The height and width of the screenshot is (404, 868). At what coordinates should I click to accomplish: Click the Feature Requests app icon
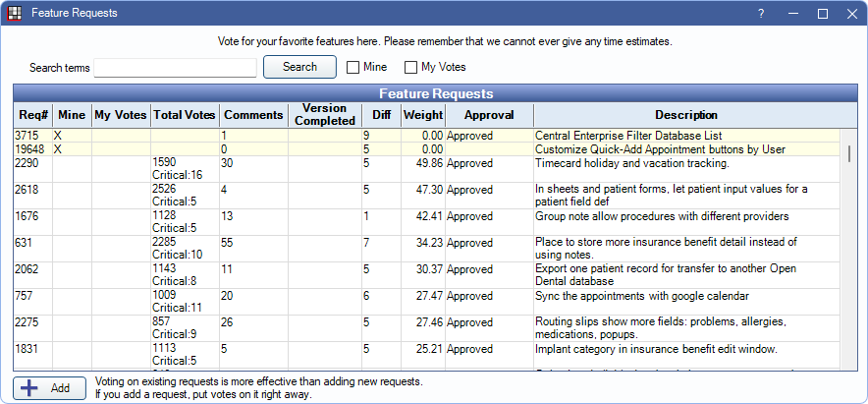[14, 14]
